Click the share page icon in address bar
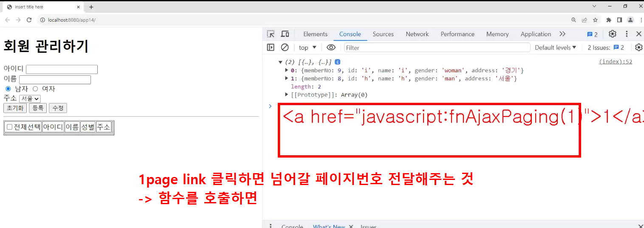This screenshot has height=228, width=644. click(585, 20)
